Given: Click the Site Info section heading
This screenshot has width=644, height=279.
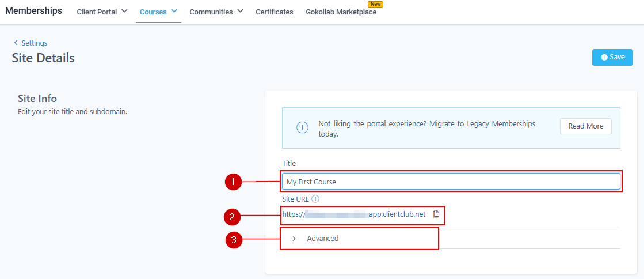Looking at the screenshot, I should pos(37,99).
